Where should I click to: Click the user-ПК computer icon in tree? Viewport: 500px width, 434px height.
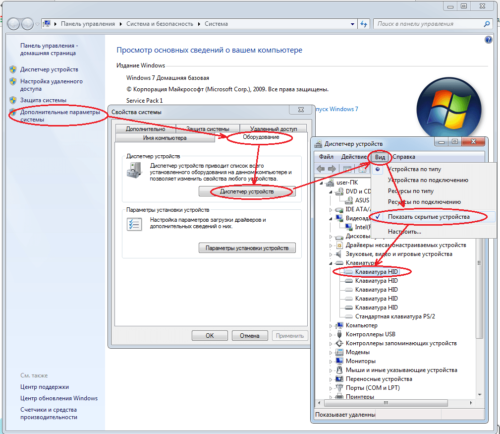pos(330,183)
